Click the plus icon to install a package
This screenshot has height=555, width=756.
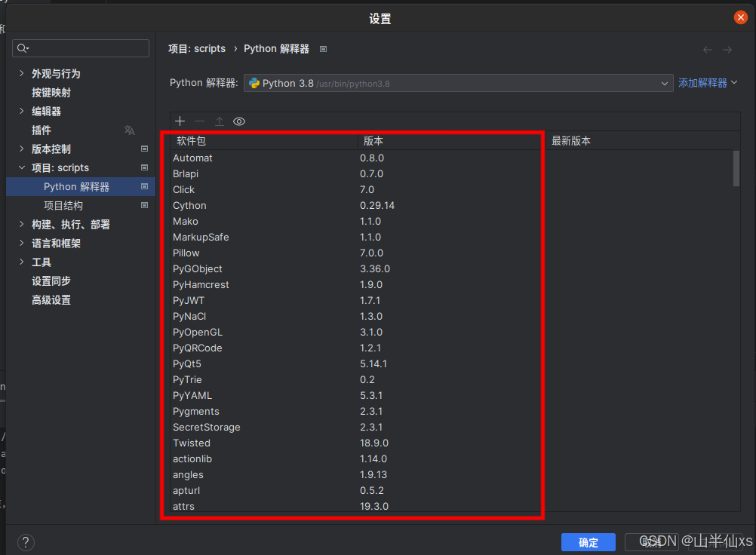[180, 121]
